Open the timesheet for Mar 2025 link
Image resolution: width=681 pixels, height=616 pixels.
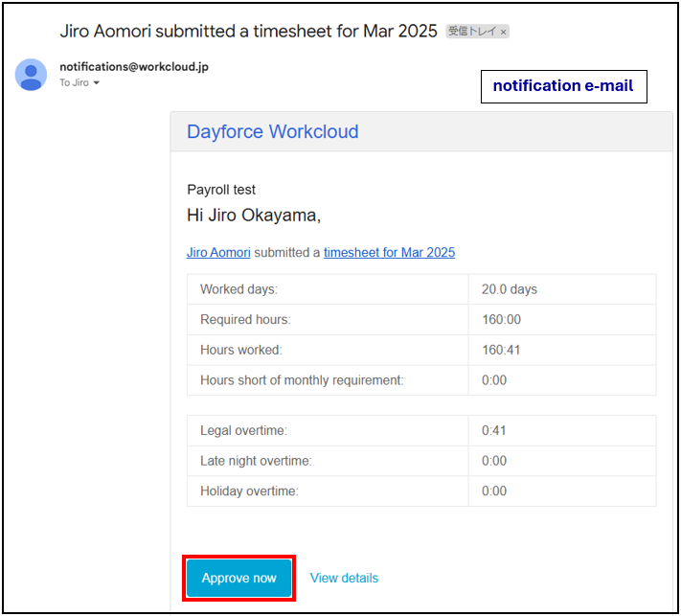[x=389, y=252]
